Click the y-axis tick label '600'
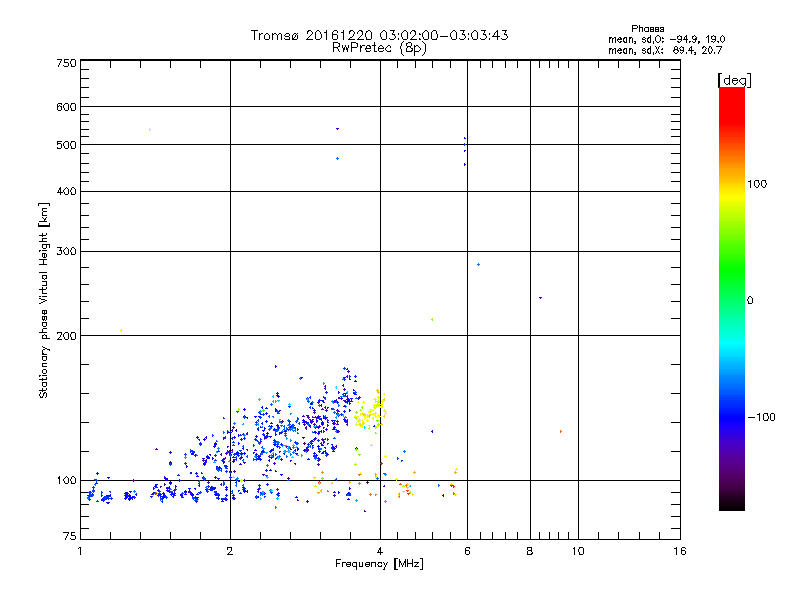Viewport: 800px width, 600px height. (66, 107)
